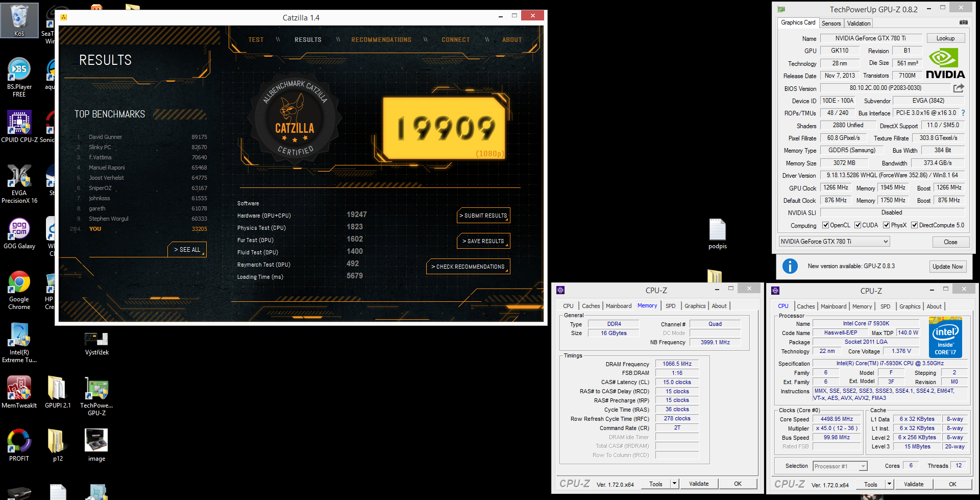Open the GPUPI 2.1 folder

(x=58, y=392)
